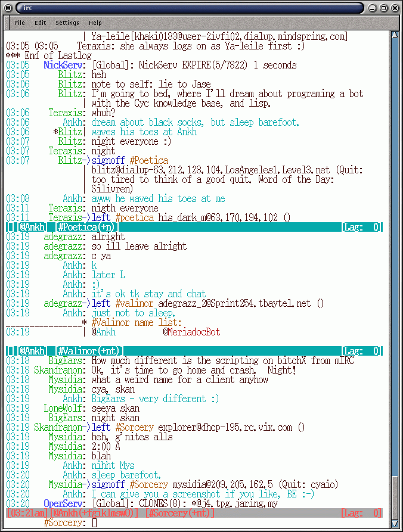Click the Lag indicator in the Valinor bar

pos(362,351)
